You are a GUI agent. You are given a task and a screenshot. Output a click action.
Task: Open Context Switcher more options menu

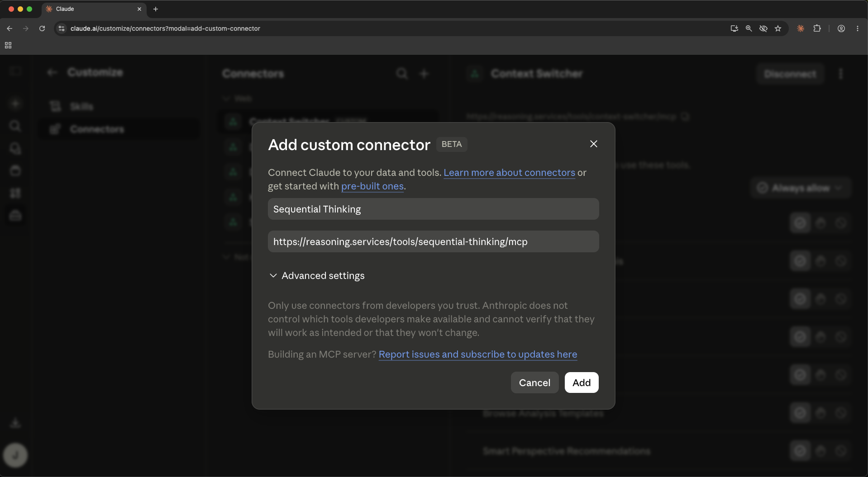[x=840, y=74]
